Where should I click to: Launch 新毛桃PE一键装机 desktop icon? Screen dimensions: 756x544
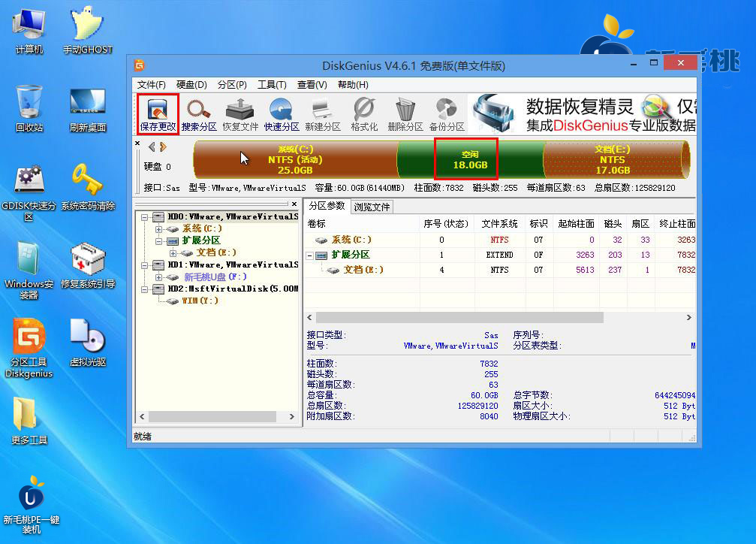(x=32, y=505)
